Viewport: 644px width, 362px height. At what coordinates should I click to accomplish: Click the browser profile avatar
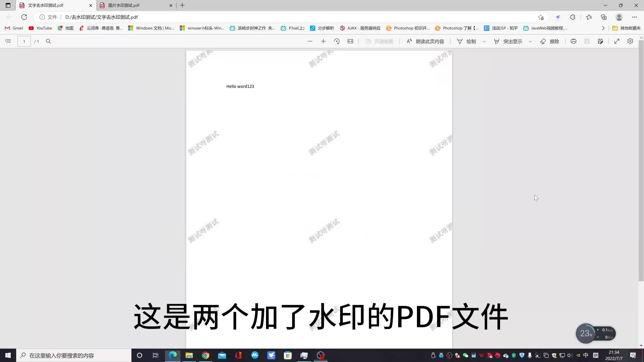(619, 17)
